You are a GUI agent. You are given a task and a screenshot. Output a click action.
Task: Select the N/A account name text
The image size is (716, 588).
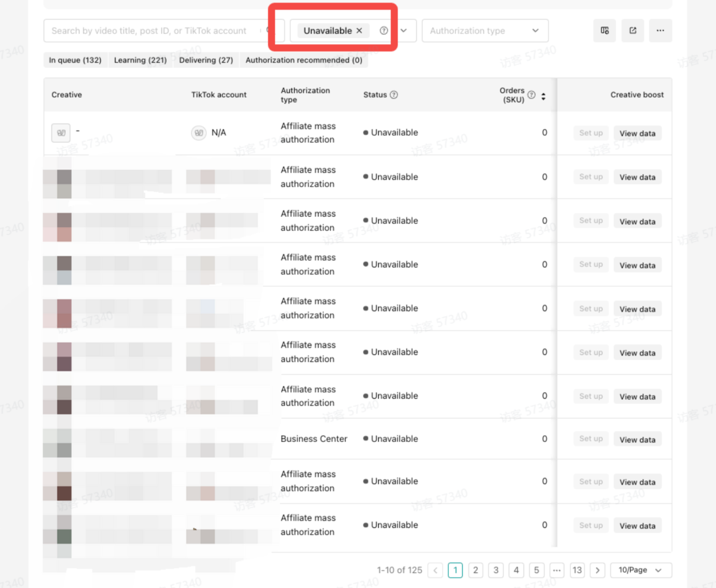(219, 133)
